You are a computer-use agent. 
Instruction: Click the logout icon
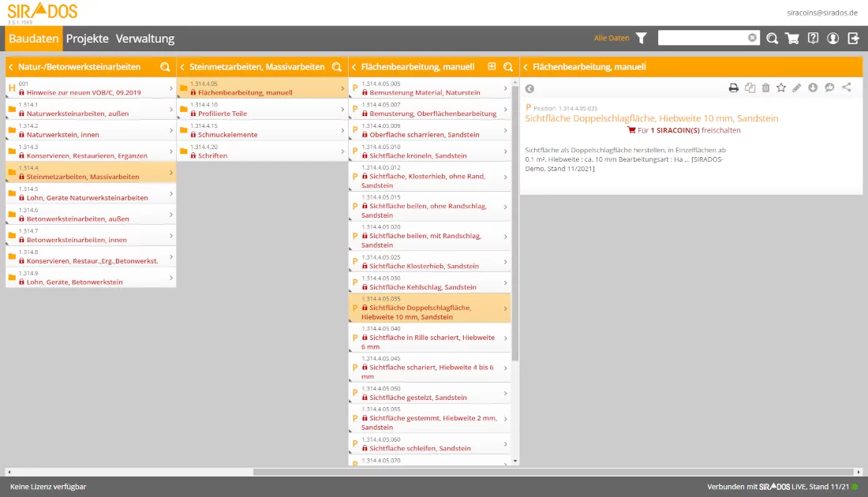pos(853,38)
